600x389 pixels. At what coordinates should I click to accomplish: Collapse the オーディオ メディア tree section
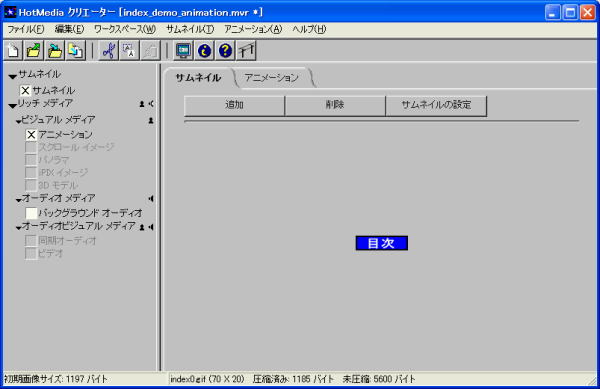click(x=18, y=200)
